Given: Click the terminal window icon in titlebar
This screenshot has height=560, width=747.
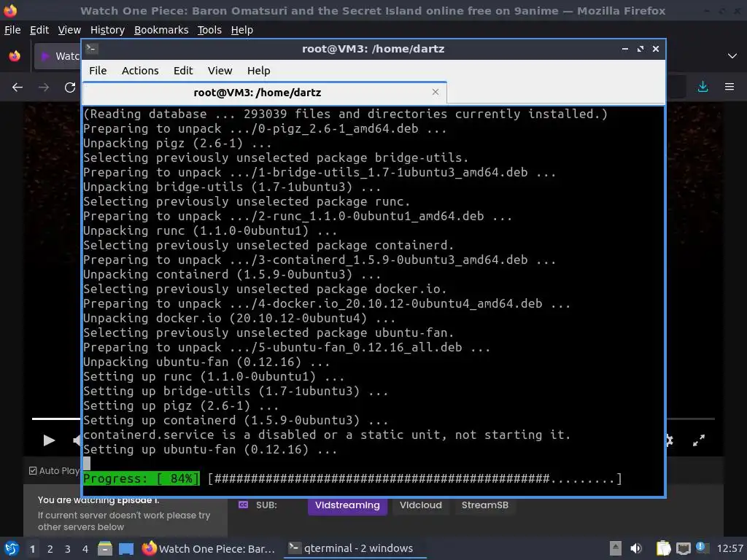Looking at the screenshot, I should coord(92,48).
